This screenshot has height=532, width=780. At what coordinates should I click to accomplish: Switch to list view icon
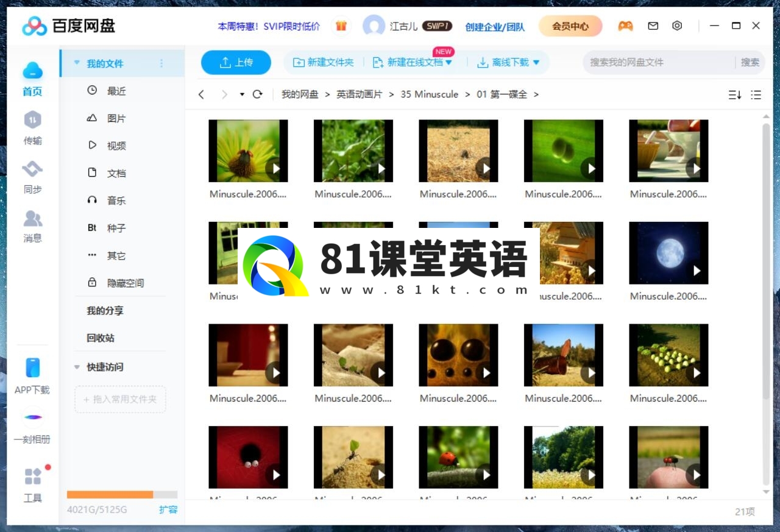[x=756, y=94]
